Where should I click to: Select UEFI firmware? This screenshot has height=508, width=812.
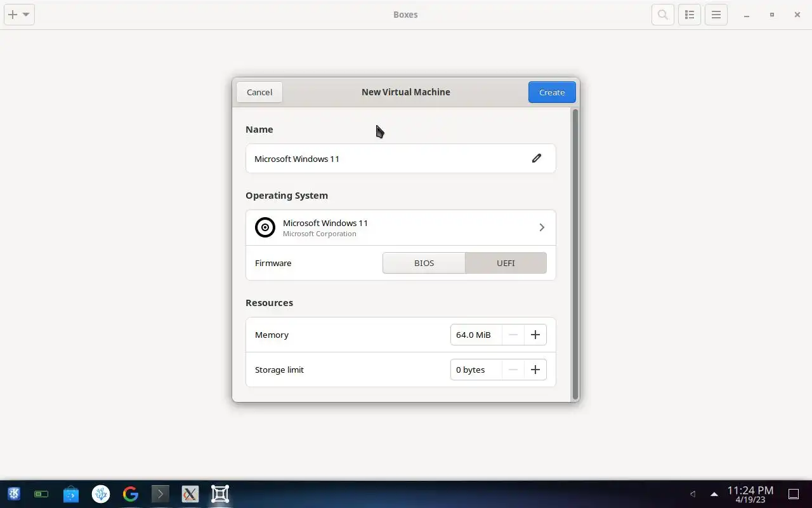506,263
